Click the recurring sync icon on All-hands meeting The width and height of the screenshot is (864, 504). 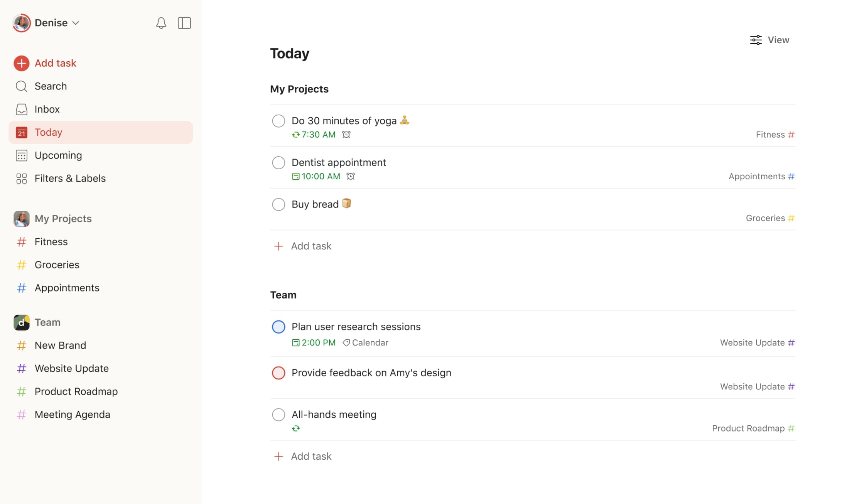(296, 428)
